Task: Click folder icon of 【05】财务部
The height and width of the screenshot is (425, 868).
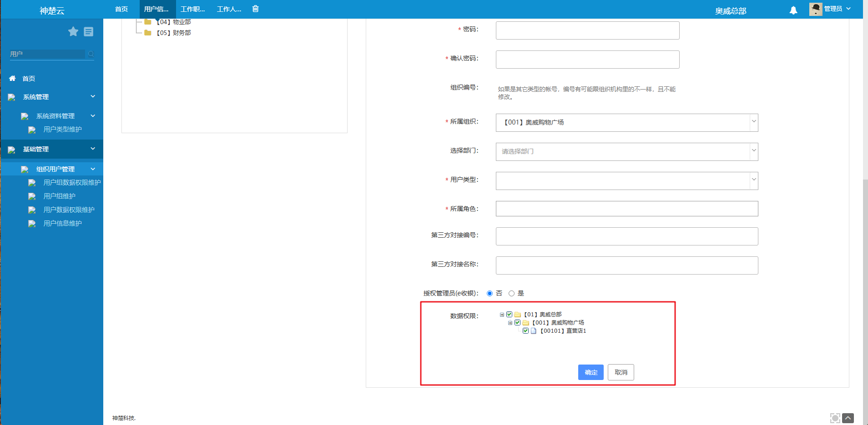Action: pos(148,33)
